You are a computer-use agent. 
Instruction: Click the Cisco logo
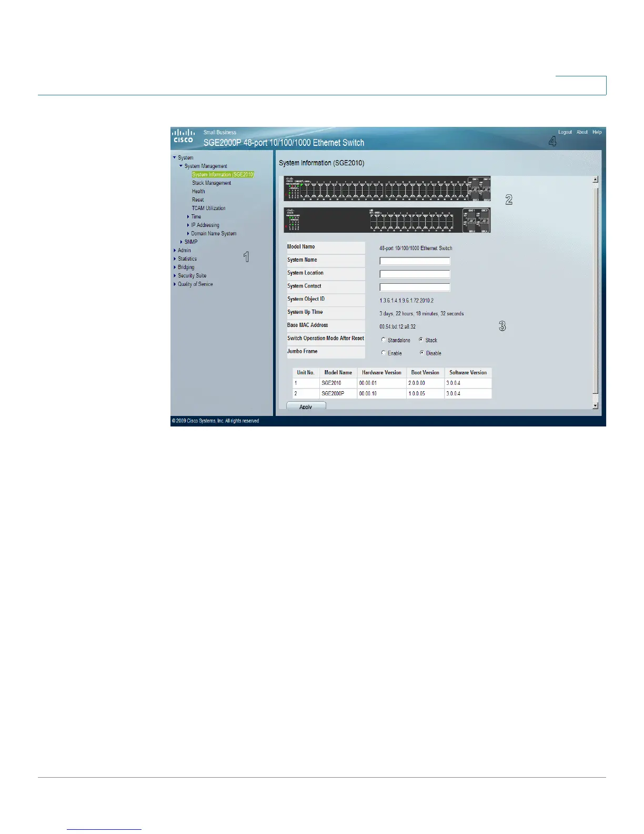pyautogui.click(x=183, y=136)
